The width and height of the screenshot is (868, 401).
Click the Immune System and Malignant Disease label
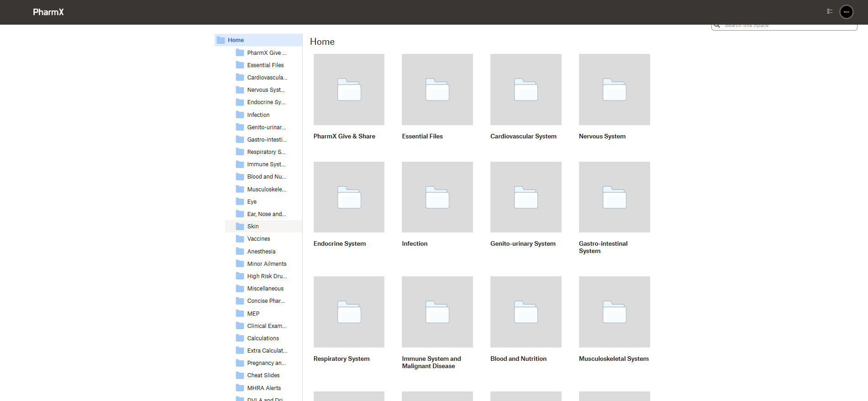[x=431, y=363]
